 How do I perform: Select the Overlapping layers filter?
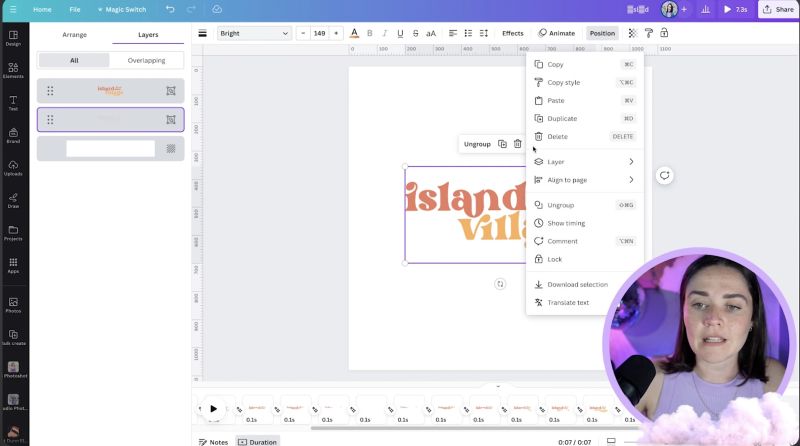(x=146, y=60)
